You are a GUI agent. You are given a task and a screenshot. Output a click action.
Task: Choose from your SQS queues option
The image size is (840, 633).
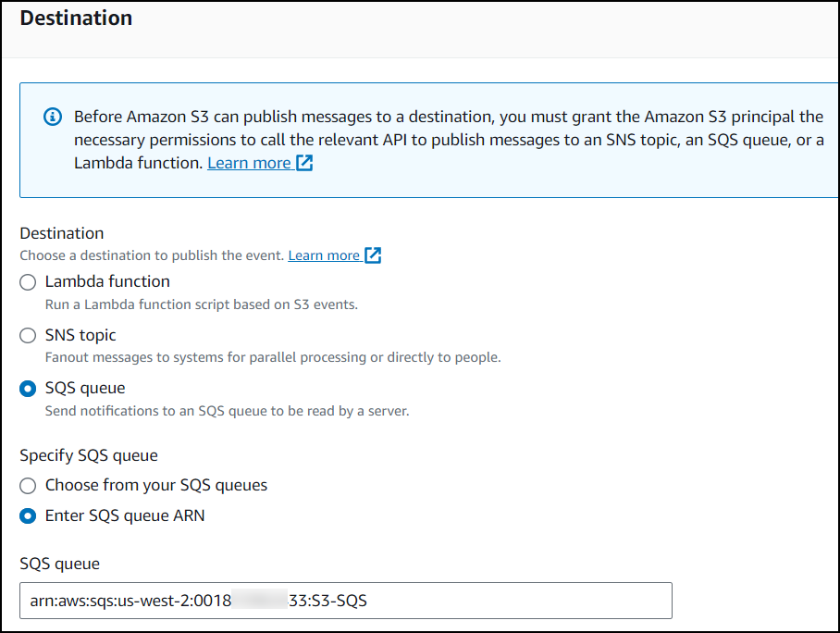(29, 486)
